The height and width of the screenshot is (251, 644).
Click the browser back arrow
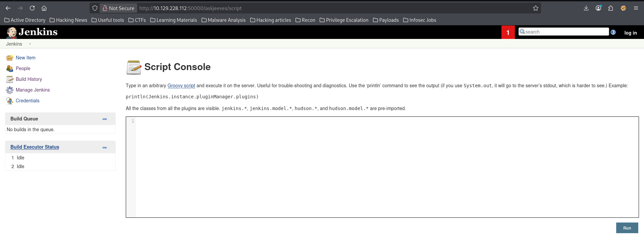pyautogui.click(x=8, y=8)
